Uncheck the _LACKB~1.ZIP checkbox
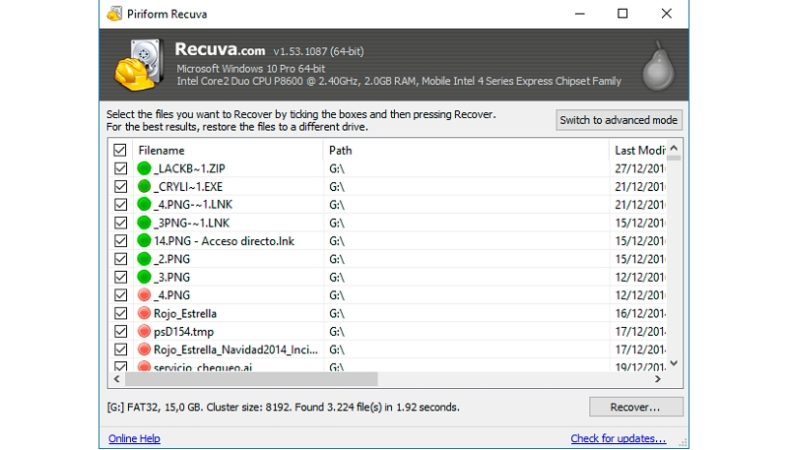This screenshot has height=450, width=788. coord(121,168)
